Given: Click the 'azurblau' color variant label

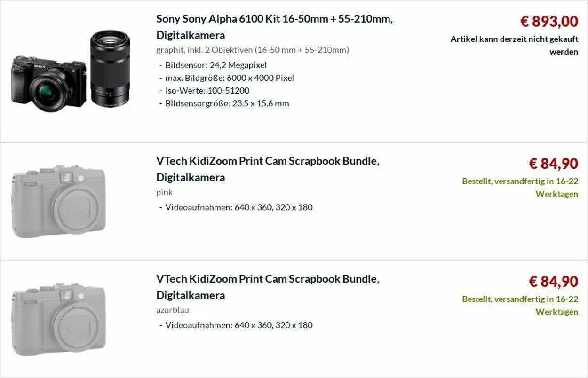Looking at the screenshot, I should click(x=173, y=310).
